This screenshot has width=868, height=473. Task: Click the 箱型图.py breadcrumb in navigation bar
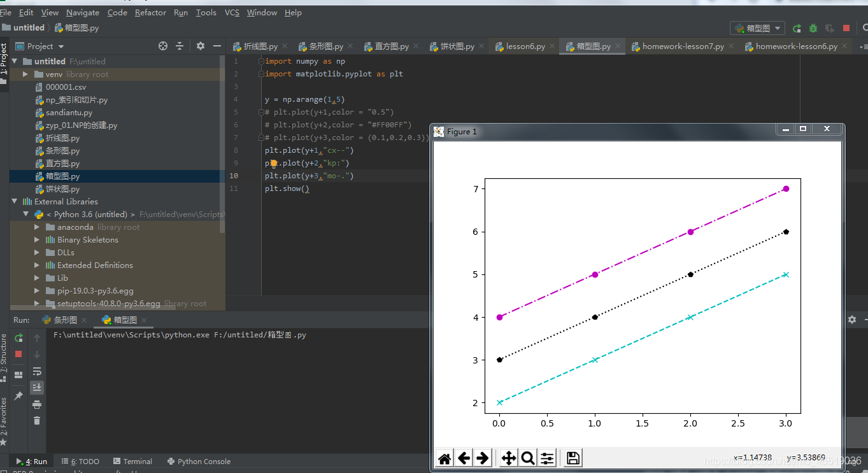76,28
